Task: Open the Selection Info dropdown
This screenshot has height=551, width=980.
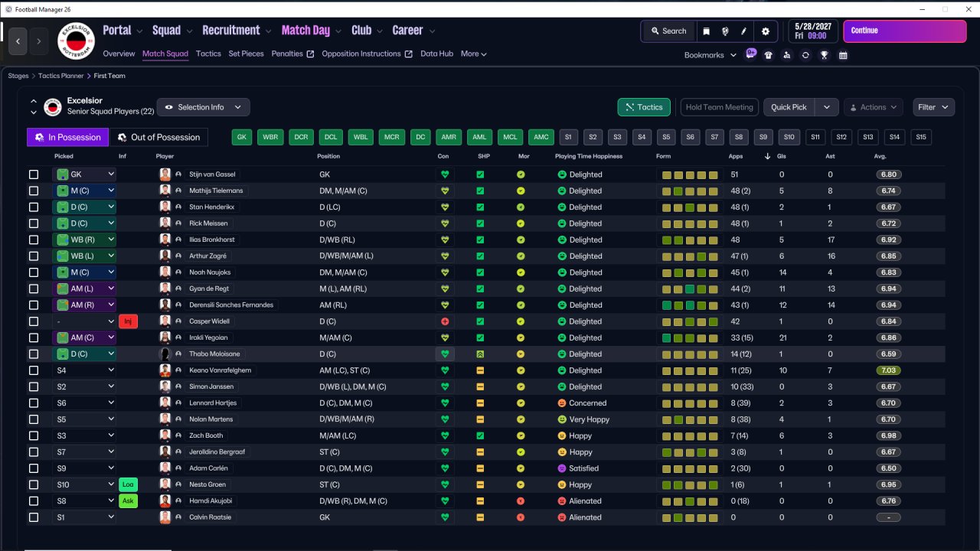Action: pos(203,107)
